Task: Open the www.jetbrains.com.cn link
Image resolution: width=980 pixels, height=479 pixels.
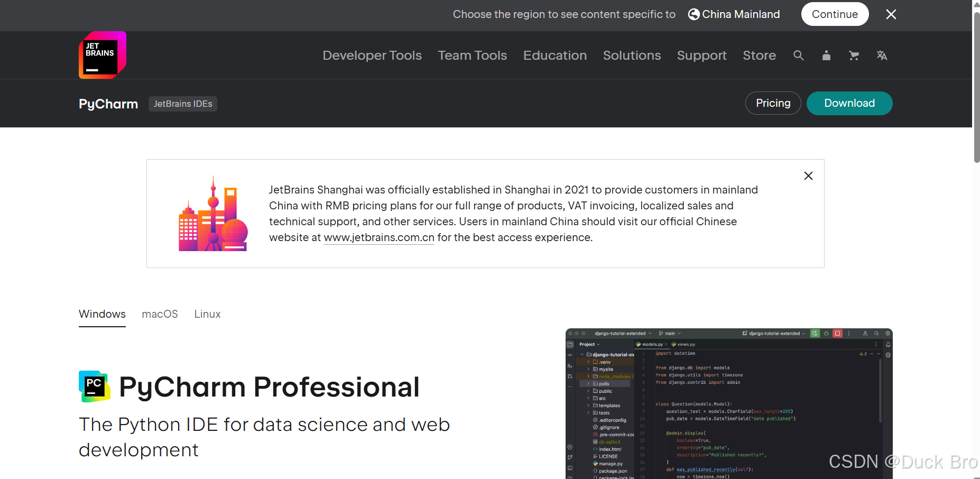Action: tap(379, 238)
